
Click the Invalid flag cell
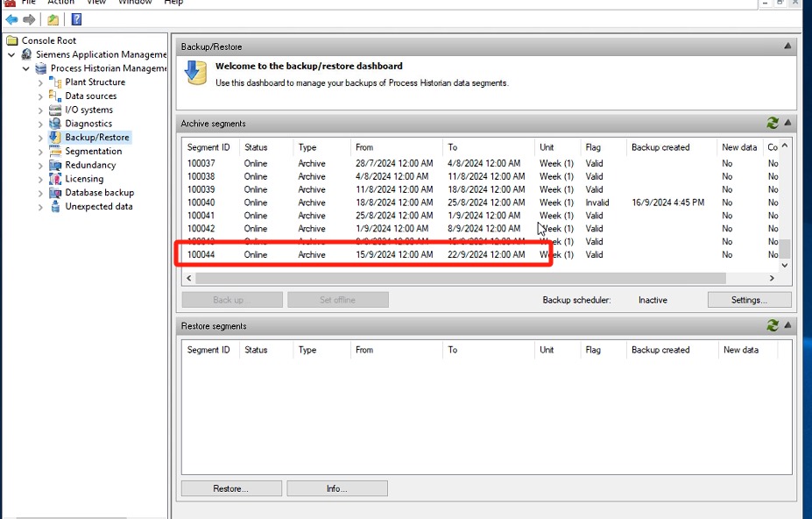click(x=597, y=203)
